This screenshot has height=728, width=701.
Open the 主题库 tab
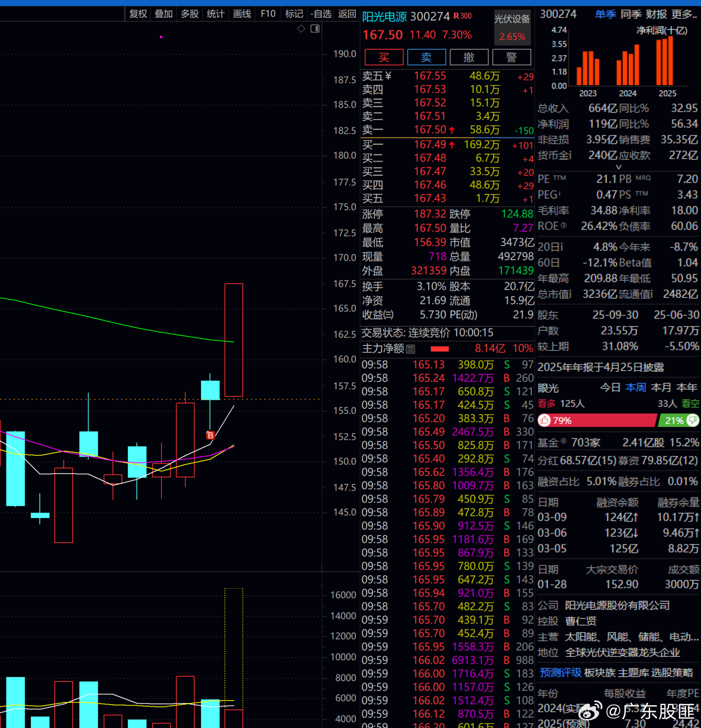click(x=633, y=673)
